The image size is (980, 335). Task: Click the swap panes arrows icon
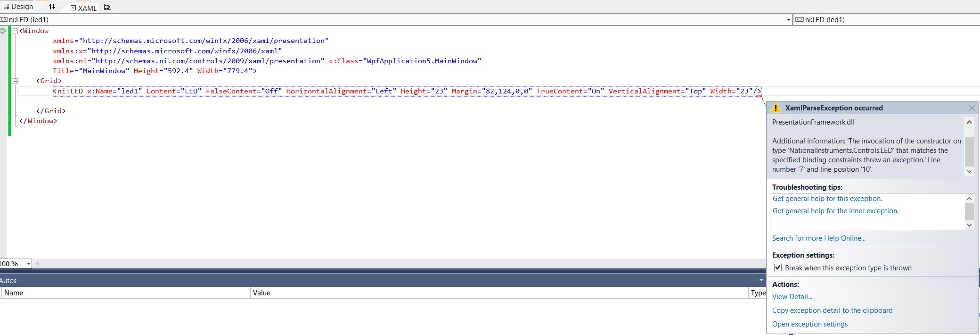click(x=52, y=7)
